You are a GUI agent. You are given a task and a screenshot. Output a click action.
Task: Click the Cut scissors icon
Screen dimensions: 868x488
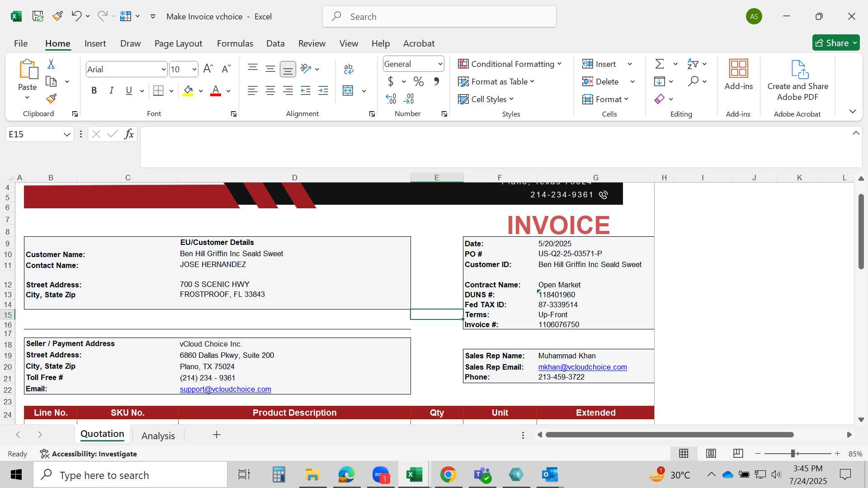pos(51,64)
